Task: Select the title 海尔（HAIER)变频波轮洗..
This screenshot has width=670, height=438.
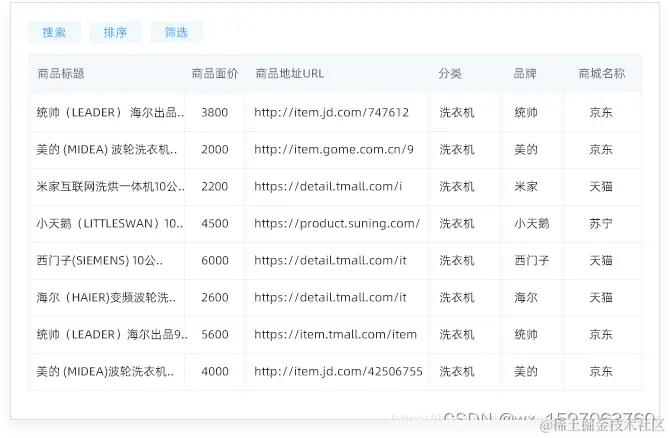Action: (x=106, y=297)
